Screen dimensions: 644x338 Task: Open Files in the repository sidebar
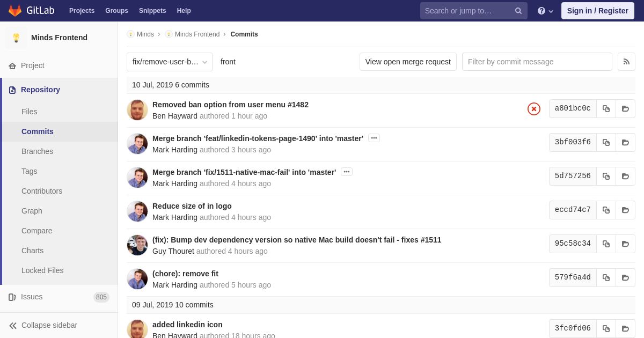(x=59, y=112)
